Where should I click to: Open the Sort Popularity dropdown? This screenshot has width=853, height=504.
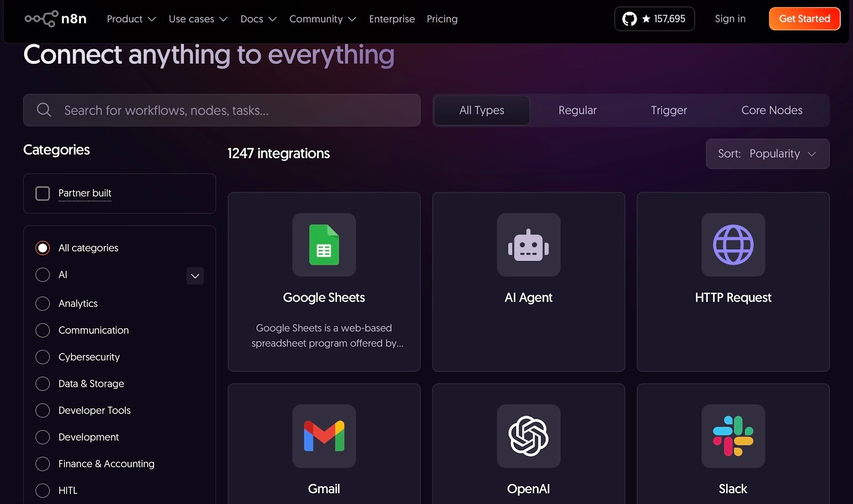click(767, 154)
